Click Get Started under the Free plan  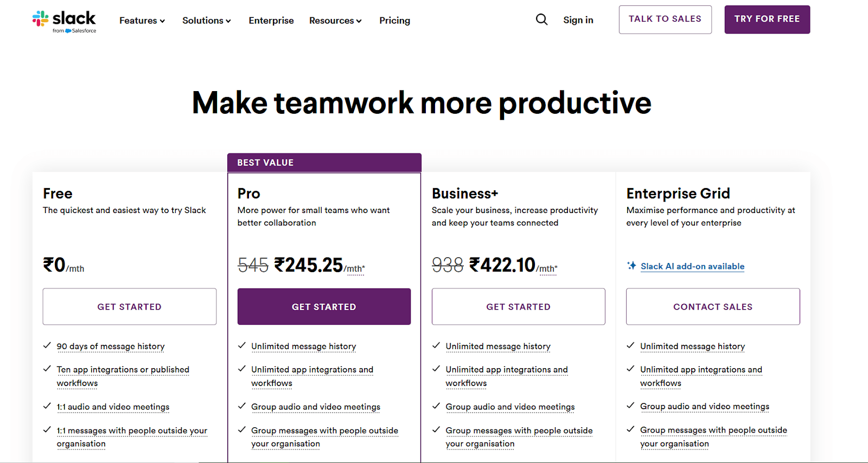tap(130, 307)
